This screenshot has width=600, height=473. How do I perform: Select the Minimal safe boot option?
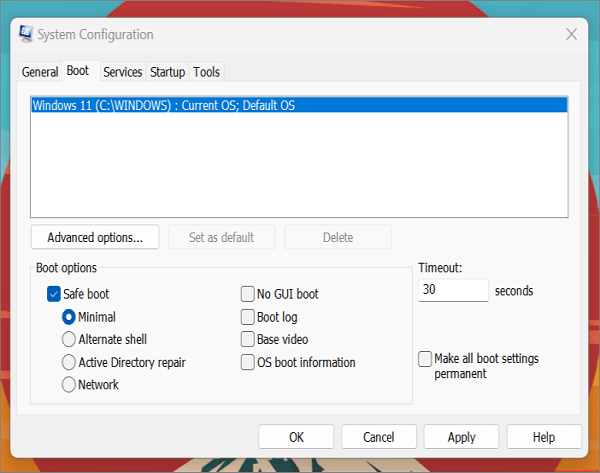(x=68, y=317)
